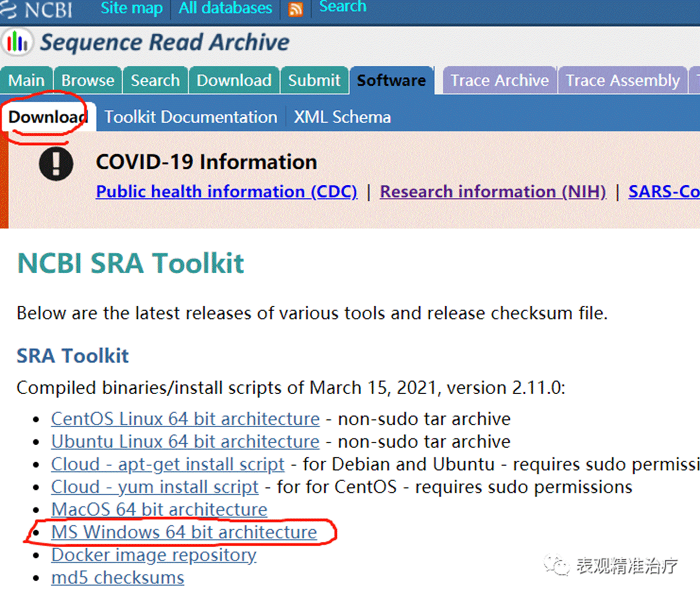Switch to the Main tab
The image size is (700, 596).
[26, 80]
